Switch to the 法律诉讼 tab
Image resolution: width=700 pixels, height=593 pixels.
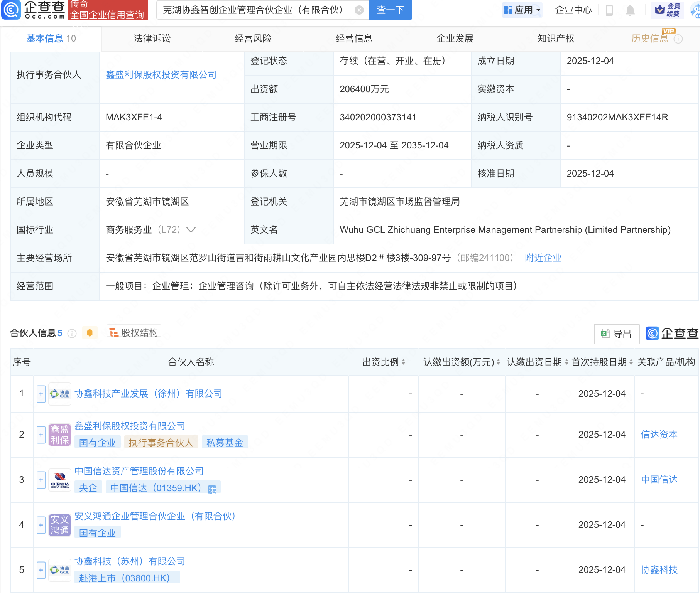152,39
